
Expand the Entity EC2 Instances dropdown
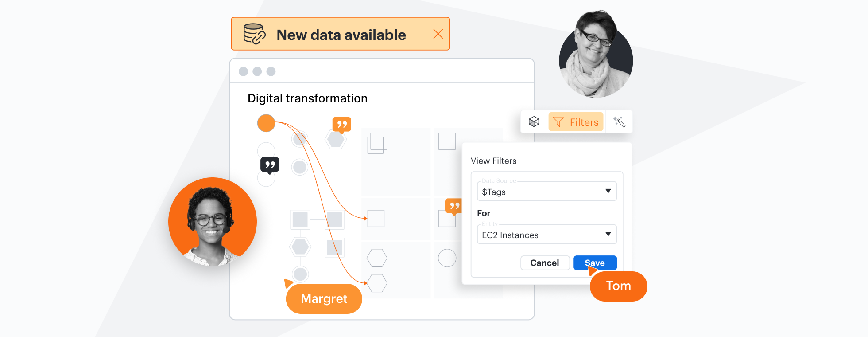(x=547, y=235)
